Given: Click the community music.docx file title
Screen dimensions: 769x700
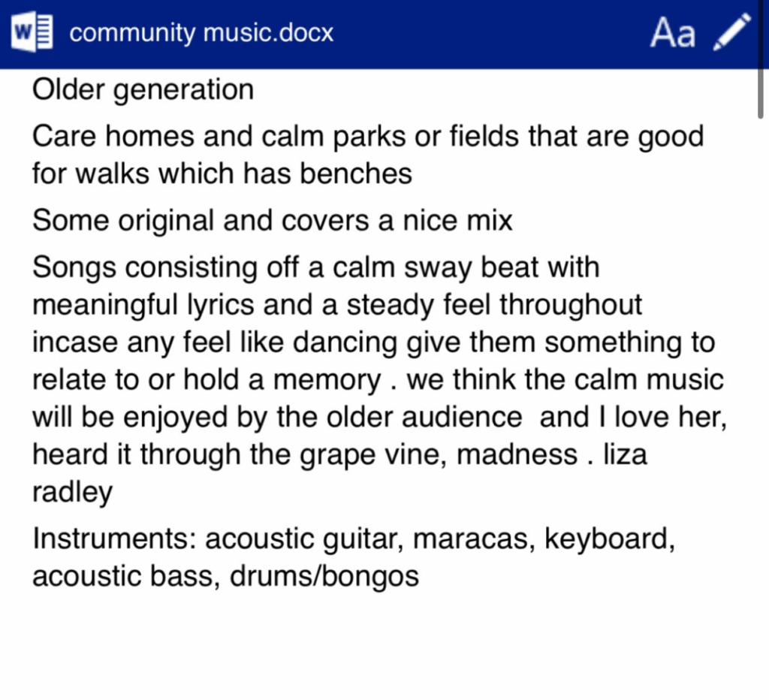Looking at the screenshot, I should 201,34.
